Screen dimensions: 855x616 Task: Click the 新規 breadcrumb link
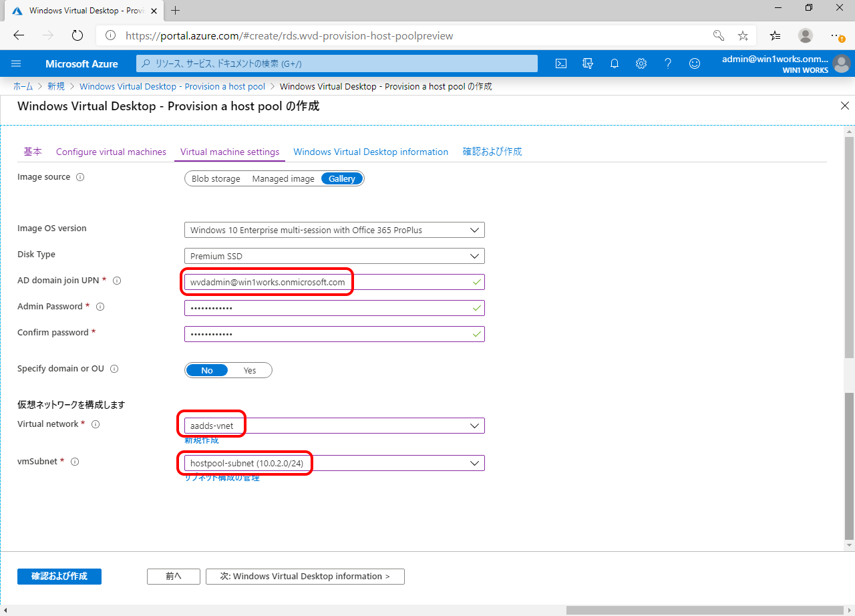click(56, 86)
